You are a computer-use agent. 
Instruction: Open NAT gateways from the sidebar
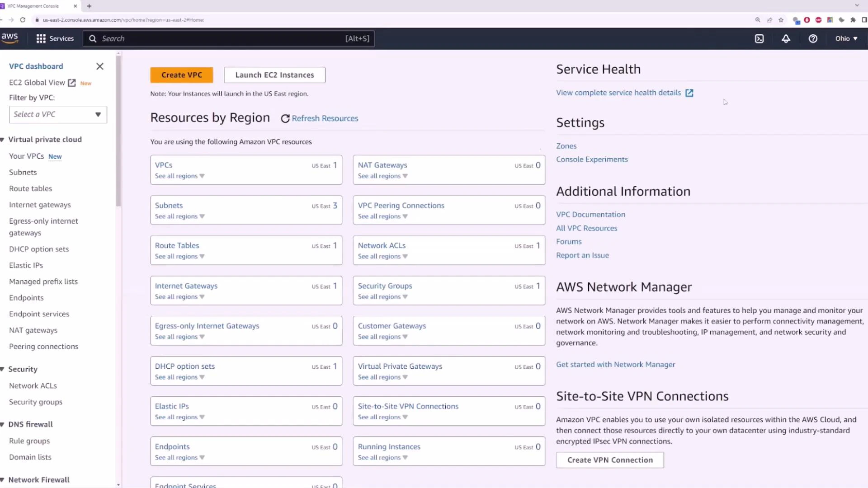coord(33,330)
